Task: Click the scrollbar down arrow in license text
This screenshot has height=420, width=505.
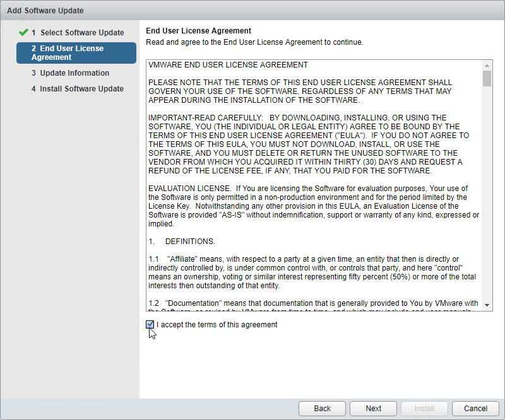Action: (x=487, y=305)
